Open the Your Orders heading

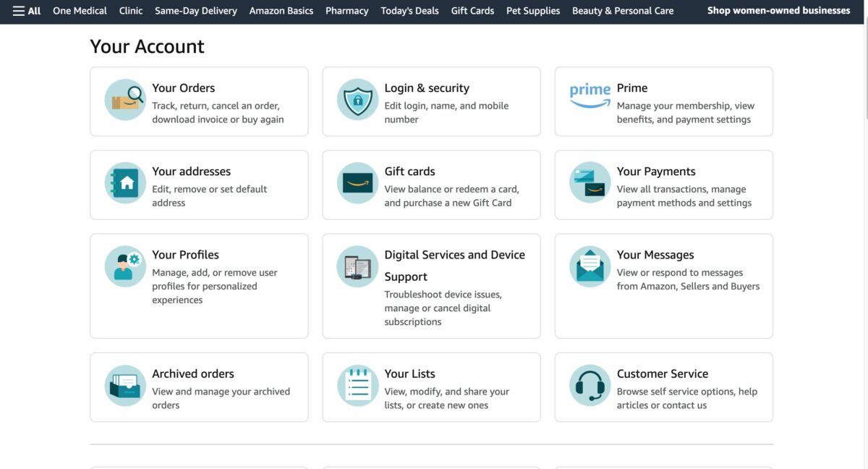coord(184,88)
